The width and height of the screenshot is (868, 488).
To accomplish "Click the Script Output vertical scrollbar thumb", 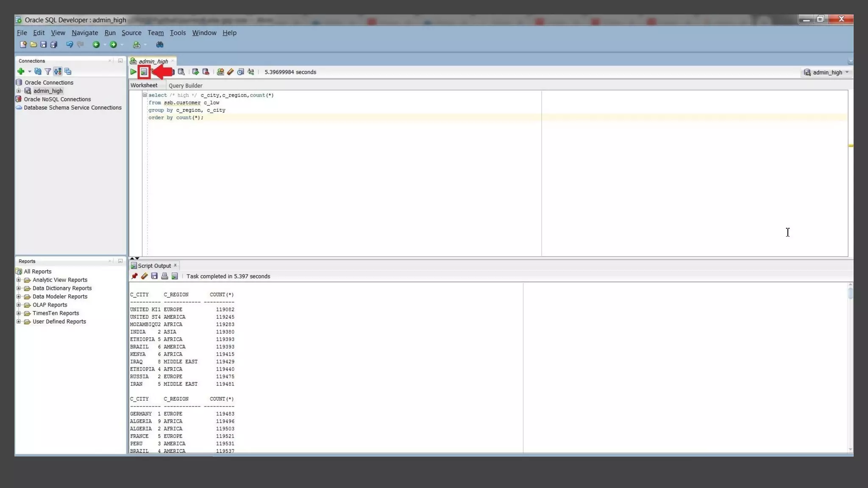I will (x=850, y=293).
